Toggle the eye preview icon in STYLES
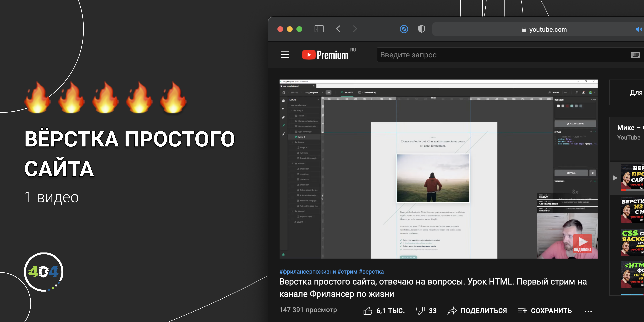 [591, 132]
